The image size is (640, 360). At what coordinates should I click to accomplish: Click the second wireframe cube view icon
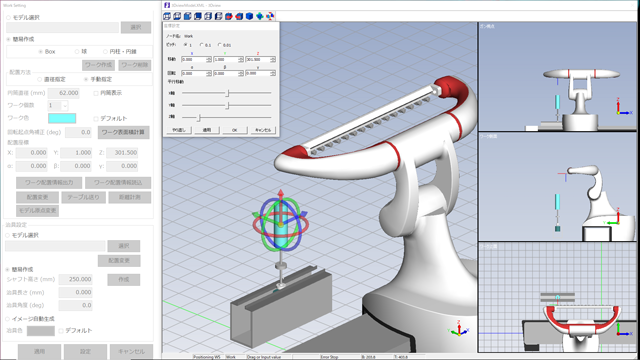177,16
